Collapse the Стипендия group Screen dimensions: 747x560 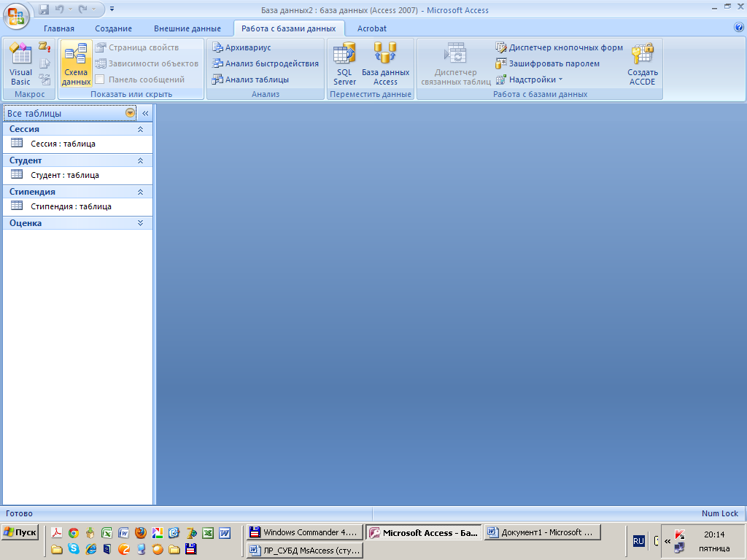click(140, 192)
